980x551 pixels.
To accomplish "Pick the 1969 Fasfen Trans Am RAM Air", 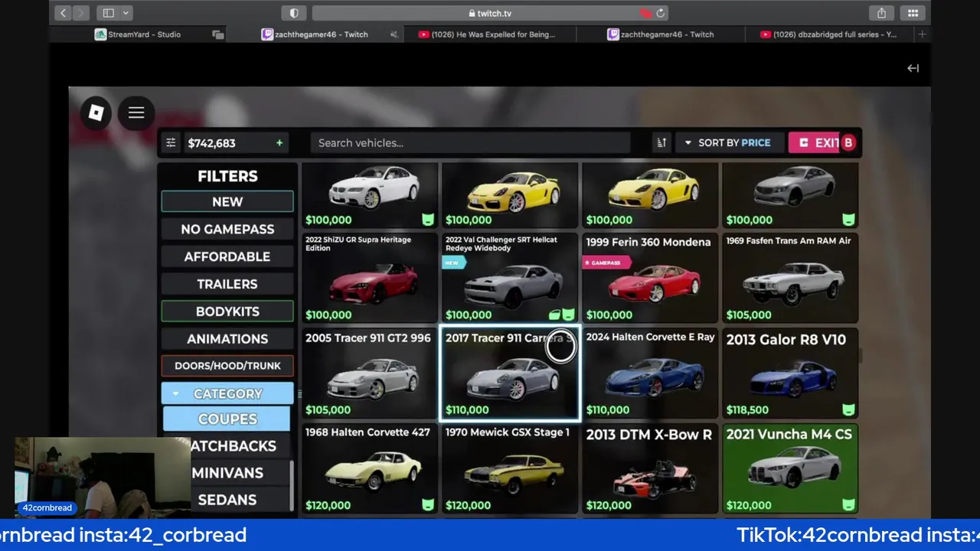I will [790, 278].
